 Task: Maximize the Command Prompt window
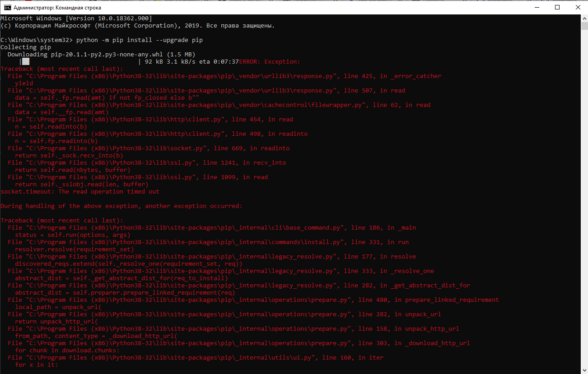(557, 8)
